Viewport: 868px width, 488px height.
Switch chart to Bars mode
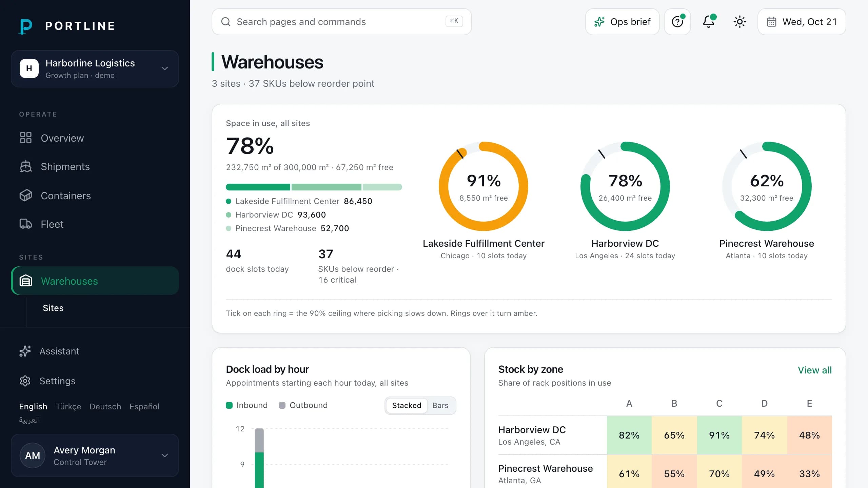[440, 405]
